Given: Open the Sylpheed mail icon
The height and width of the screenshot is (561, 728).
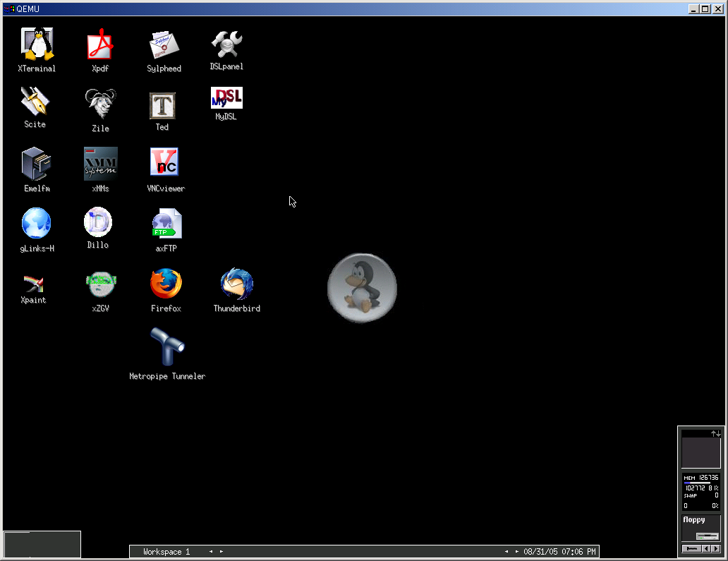Looking at the screenshot, I should click(x=164, y=44).
